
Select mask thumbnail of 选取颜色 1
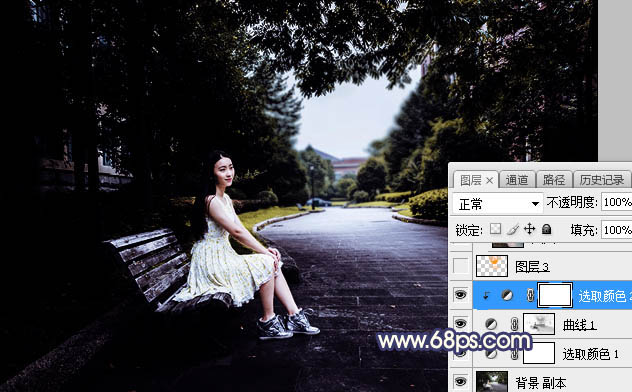(x=539, y=353)
